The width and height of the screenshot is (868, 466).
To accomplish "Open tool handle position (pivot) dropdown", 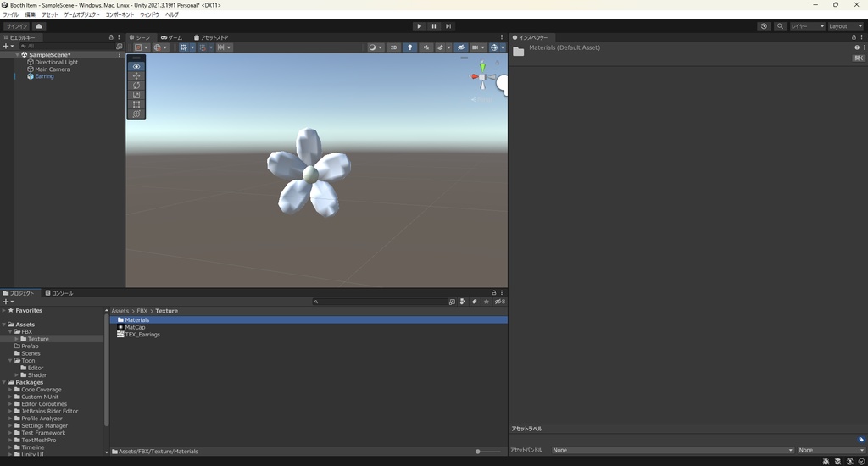I will 142,47.
